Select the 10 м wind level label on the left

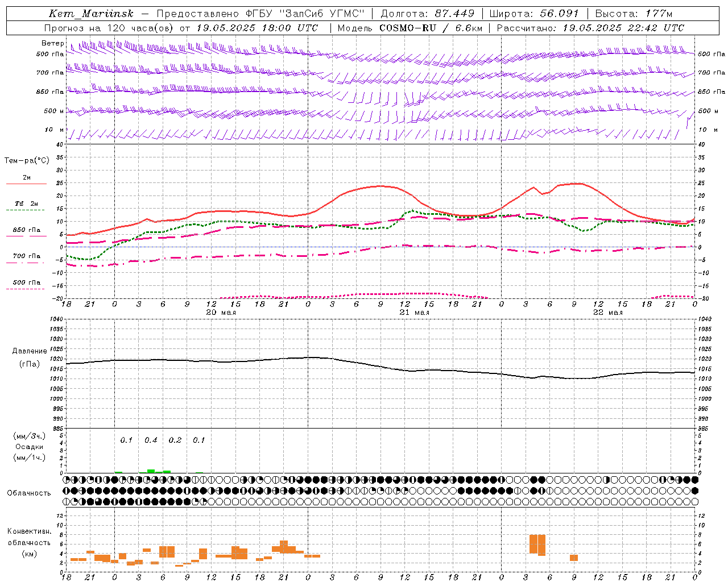pyautogui.click(x=55, y=130)
